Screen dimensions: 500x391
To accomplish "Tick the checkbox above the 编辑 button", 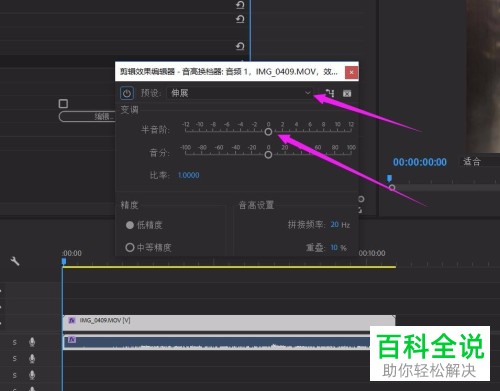I will (63, 104).
